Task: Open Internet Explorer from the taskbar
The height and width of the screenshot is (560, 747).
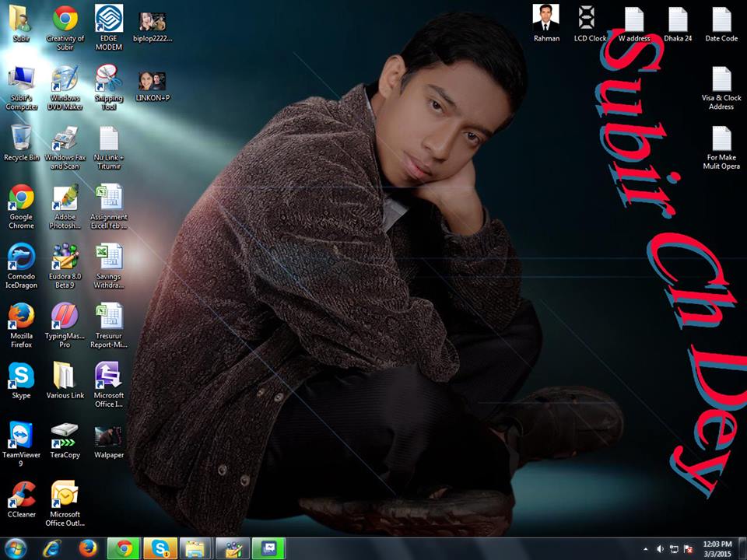Action: click(x=52, y=549)
